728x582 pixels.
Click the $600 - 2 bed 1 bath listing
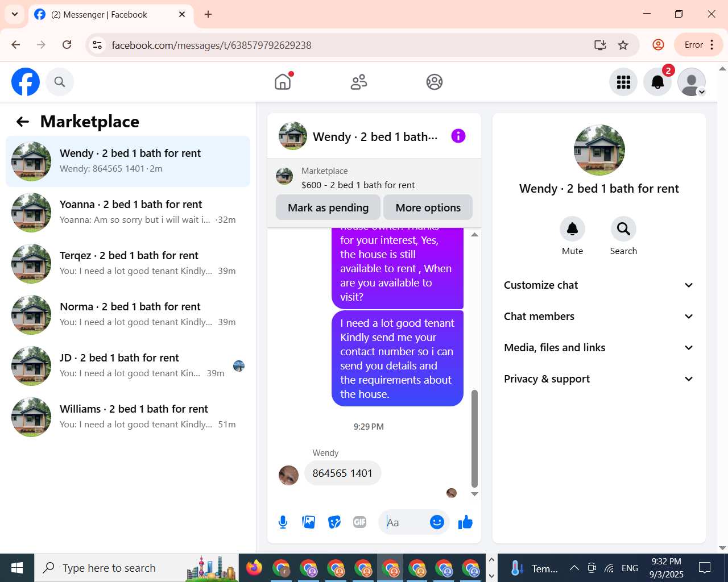[358, 185]
